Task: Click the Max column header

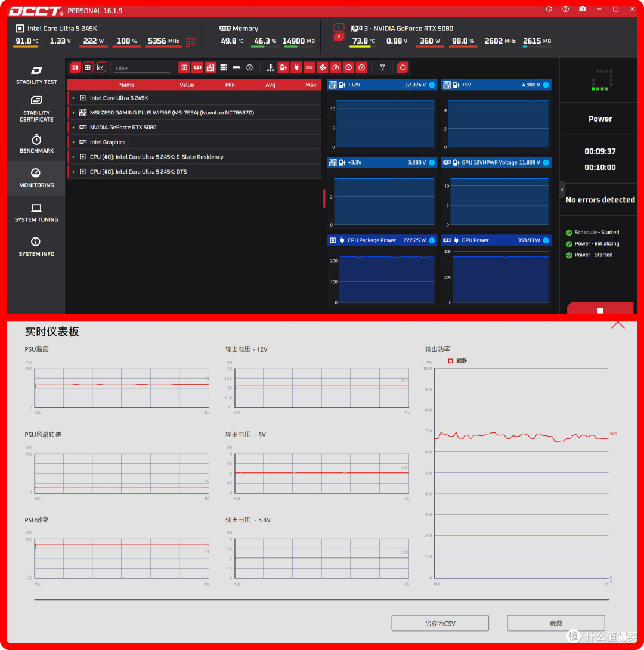Action: [311, 85]
